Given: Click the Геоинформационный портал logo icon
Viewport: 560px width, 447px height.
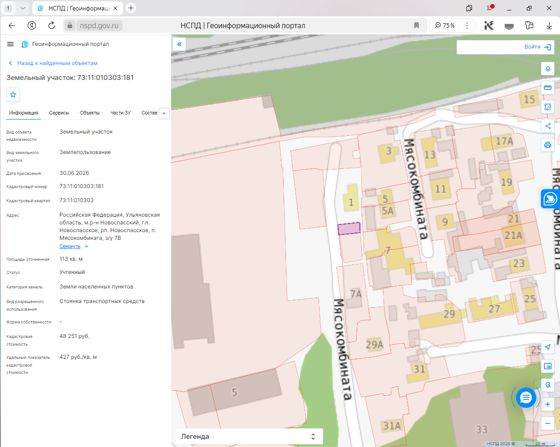Looking at the screenshot, I should 25,44.
